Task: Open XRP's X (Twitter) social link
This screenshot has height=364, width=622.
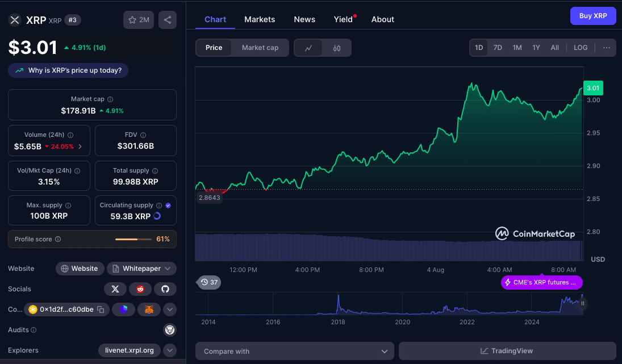Action: click(115, 289)
